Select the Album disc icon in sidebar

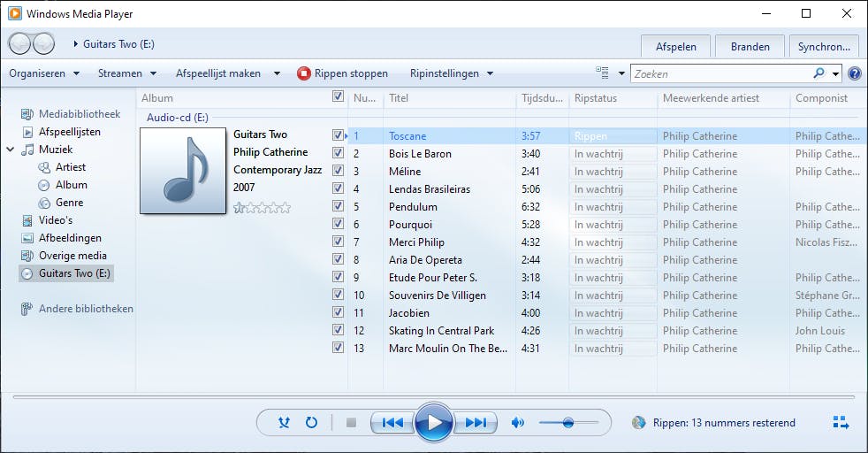[x=43, y=185]
